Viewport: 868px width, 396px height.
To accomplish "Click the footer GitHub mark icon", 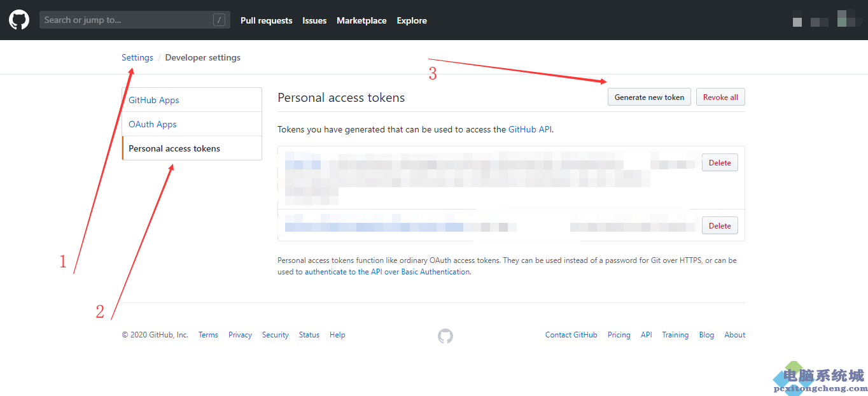I will point(445,336).
